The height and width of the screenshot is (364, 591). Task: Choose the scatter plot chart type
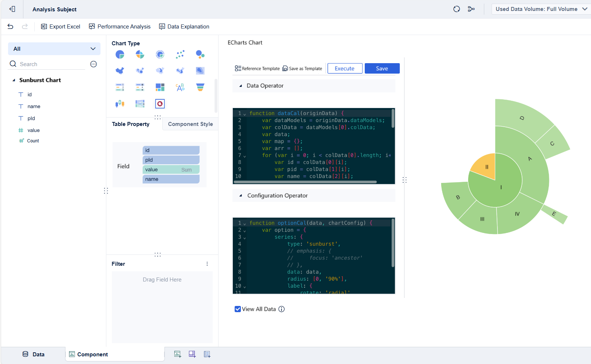point(180,55)
